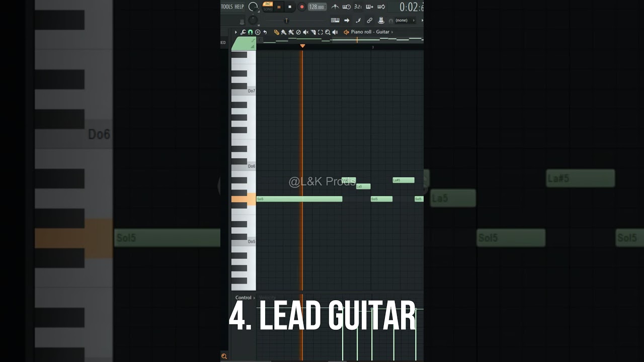Viewport: 644px width, 362px height.
Task: Click the green corner panel above the keyboard
Action: pos(244,43)
